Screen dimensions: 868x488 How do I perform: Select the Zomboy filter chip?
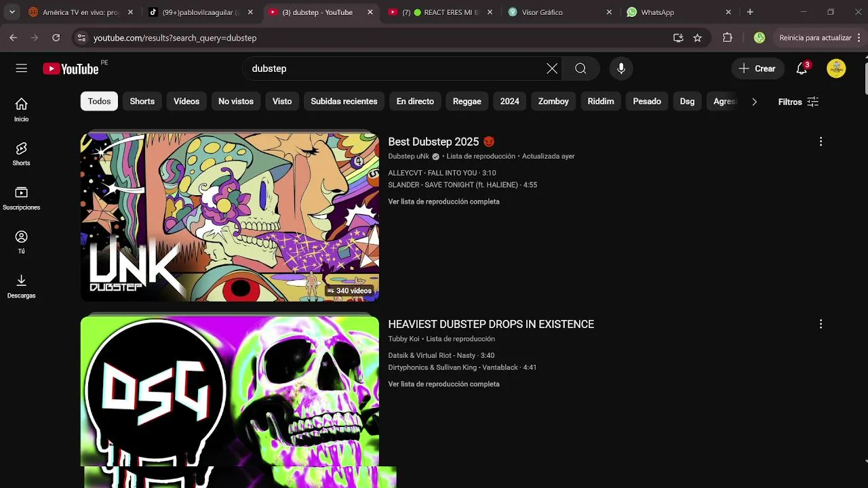[553, 101]
